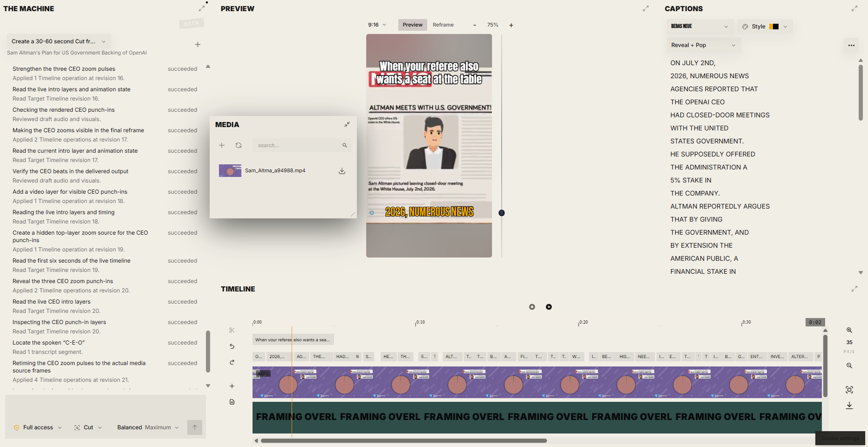Expand the Timeline panel to fullscreen

[x=854, y=289]
